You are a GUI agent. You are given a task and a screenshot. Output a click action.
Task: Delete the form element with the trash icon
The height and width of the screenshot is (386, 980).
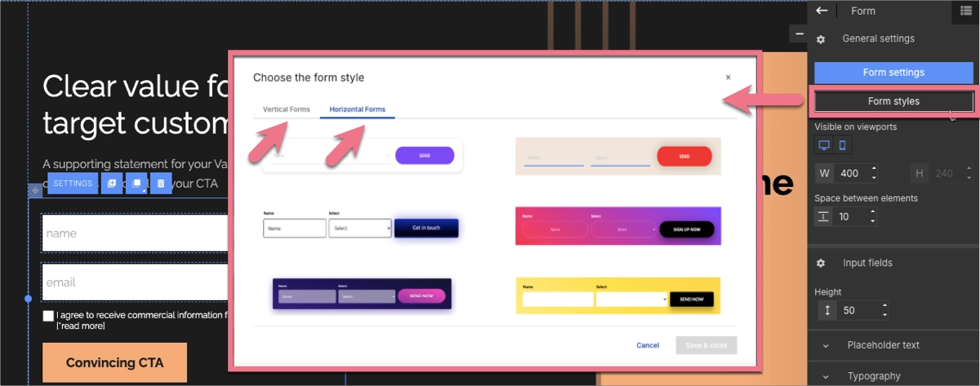click(x=161, y=184)
